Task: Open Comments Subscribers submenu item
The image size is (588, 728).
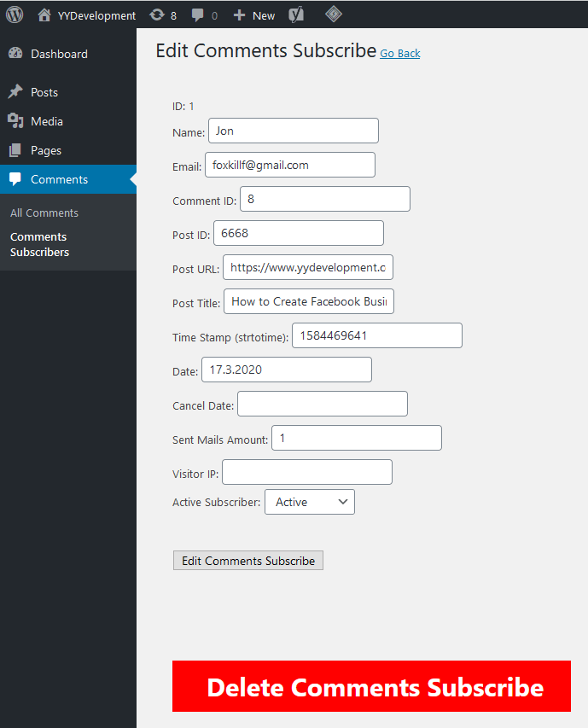Action: 39,244
